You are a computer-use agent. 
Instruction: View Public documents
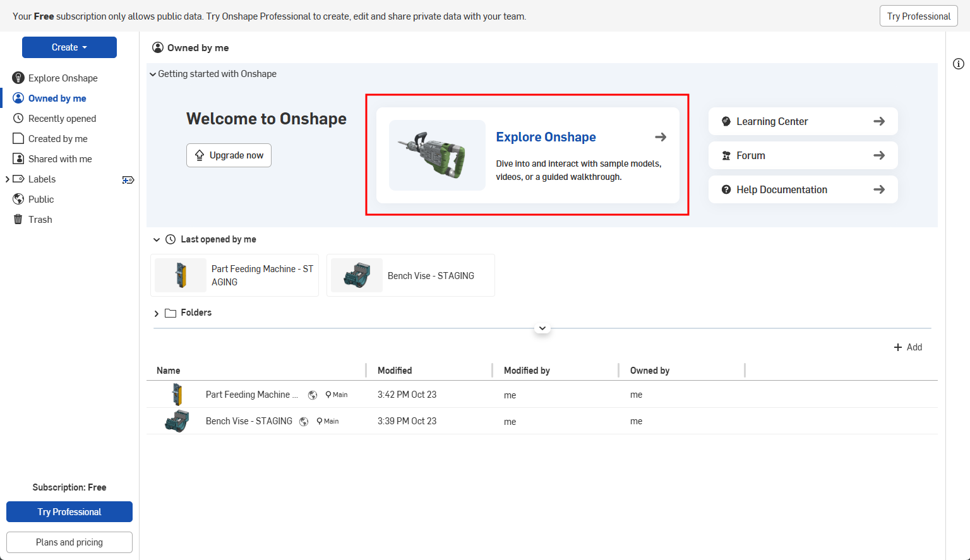tap(40, 199)
